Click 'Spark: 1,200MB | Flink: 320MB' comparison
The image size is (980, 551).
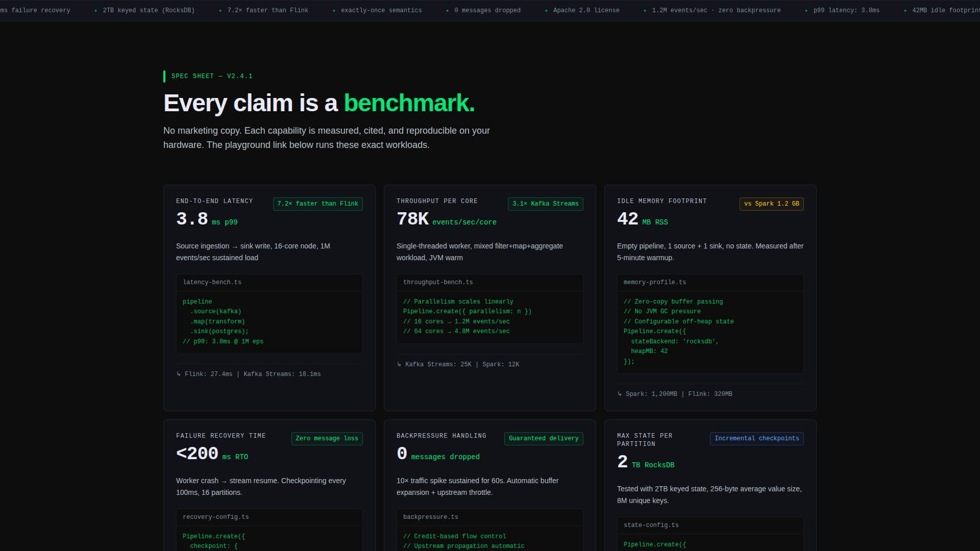(679, 394)
